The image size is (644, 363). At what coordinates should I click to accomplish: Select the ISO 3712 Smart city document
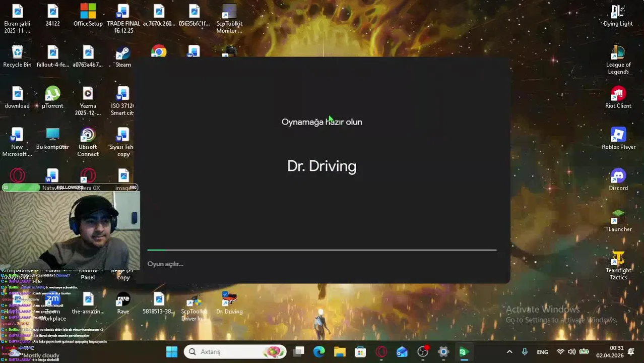pos(123,101)
